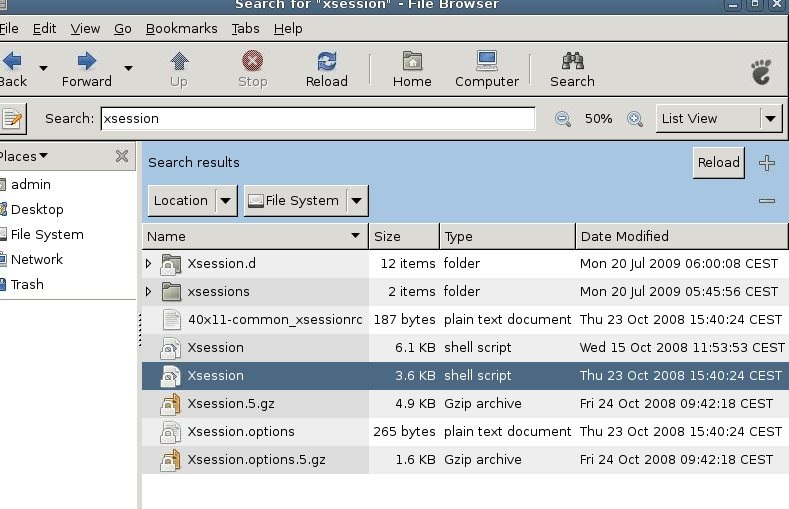Close the Places side pane
Image resolution: width=789 pixels, height=509 pixels.
122,156
